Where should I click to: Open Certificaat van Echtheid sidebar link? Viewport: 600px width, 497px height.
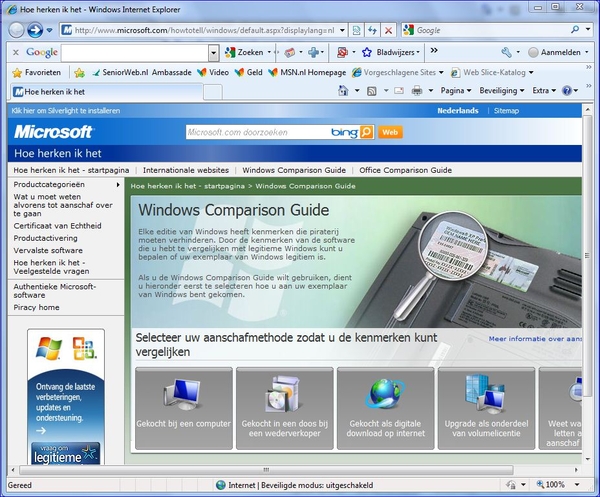(57, 226)
